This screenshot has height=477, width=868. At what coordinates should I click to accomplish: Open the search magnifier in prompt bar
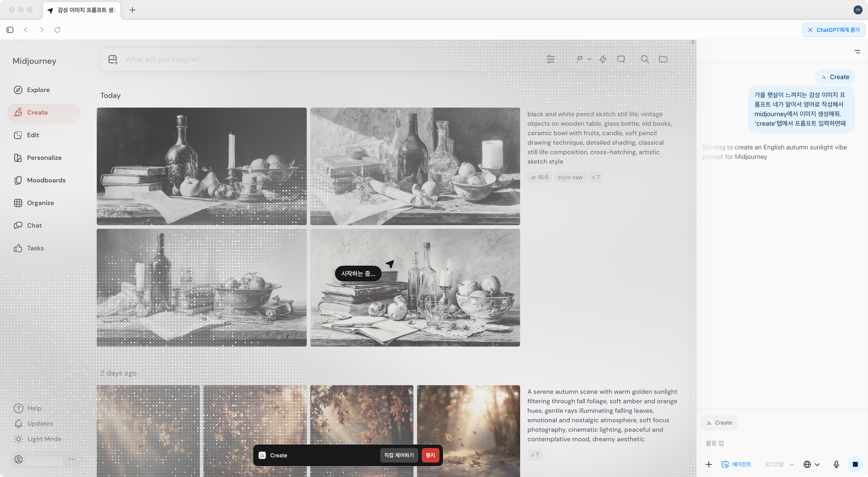645,59
